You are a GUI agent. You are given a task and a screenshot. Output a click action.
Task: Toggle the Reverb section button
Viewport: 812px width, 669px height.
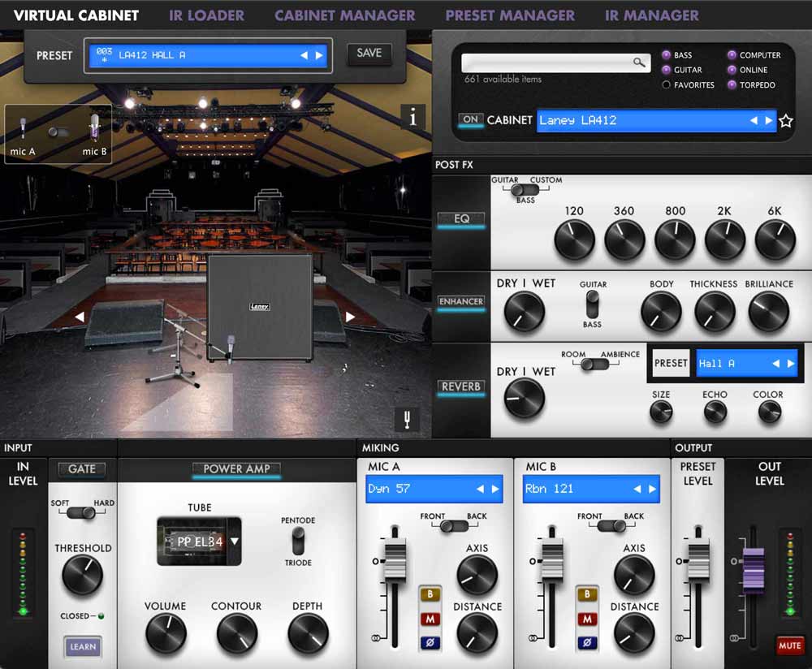[x=461, y=386]
